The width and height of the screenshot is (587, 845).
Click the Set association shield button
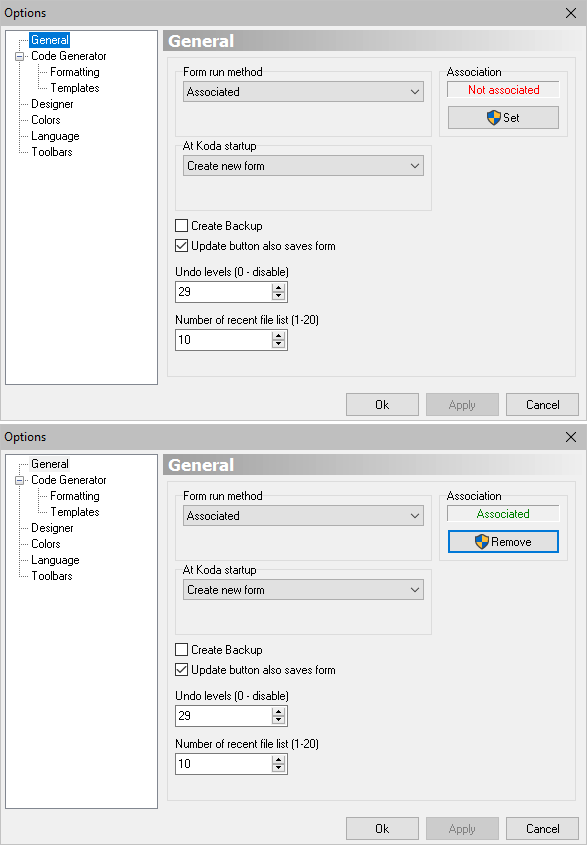click(503, 117)
